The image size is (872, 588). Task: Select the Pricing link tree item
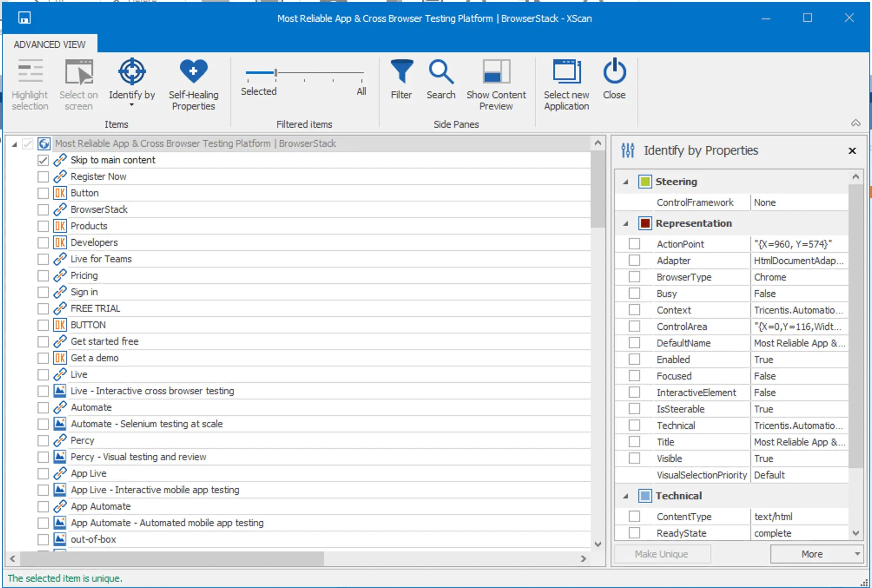tap(84, 276)
